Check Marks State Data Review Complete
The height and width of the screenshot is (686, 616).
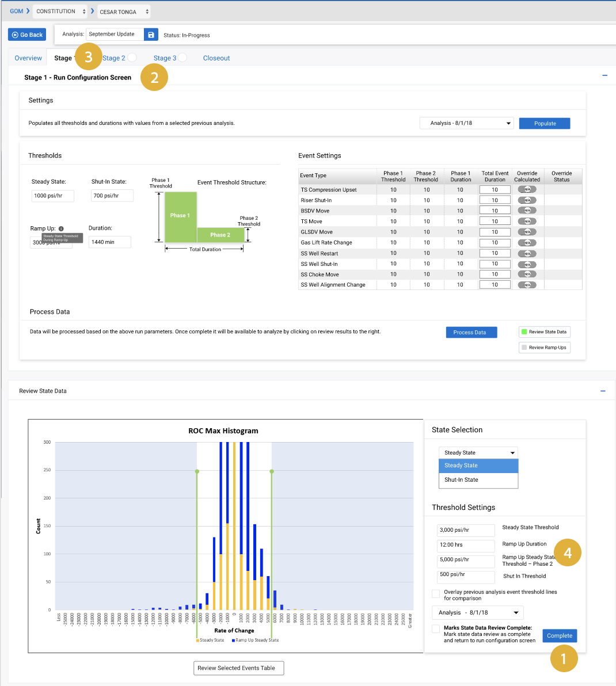click(x=436, y=628)
